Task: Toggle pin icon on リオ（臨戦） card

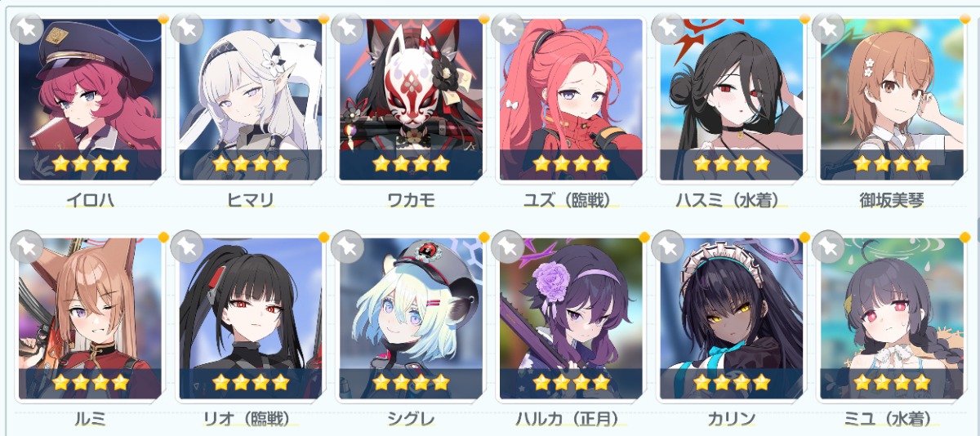Action: [187, 246]
